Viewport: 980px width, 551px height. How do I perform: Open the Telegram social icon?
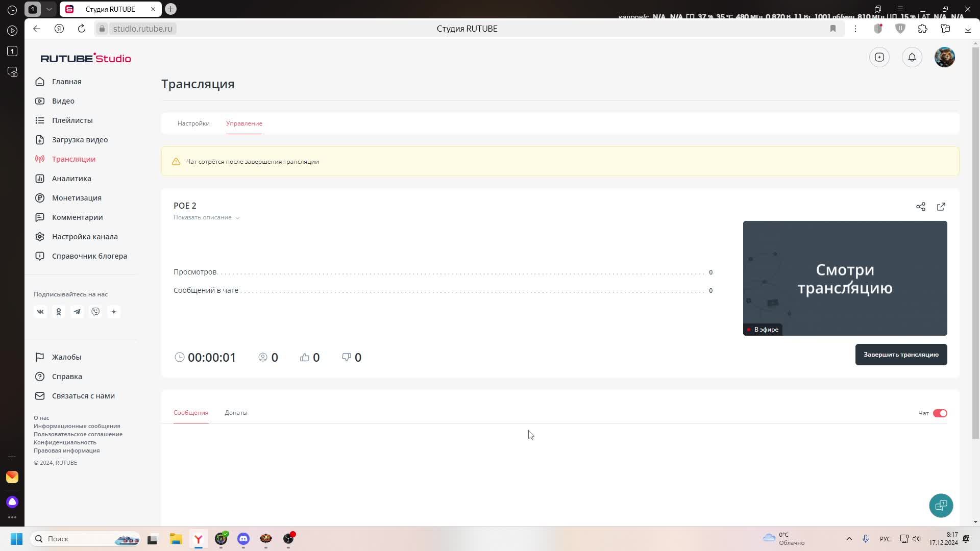(x=77, y=312)
